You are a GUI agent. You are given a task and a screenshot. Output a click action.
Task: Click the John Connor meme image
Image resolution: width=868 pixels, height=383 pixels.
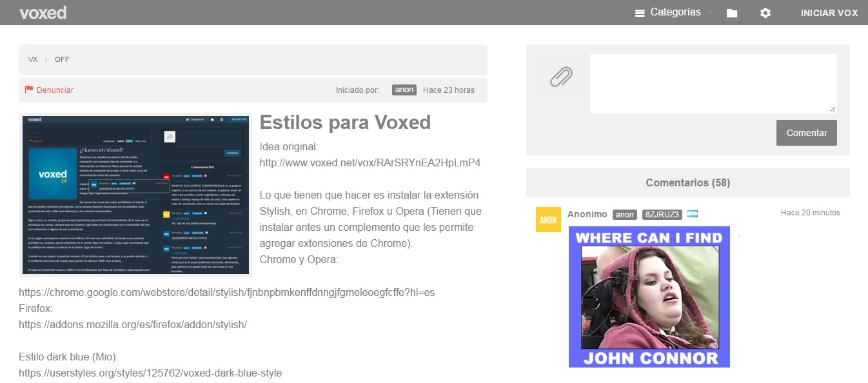[649, 297]
